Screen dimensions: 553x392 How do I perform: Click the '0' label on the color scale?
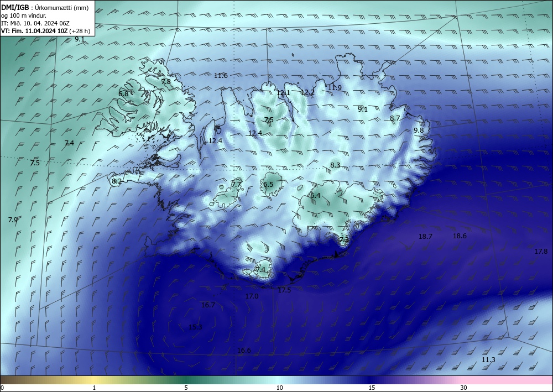click(x=2, y=388)
